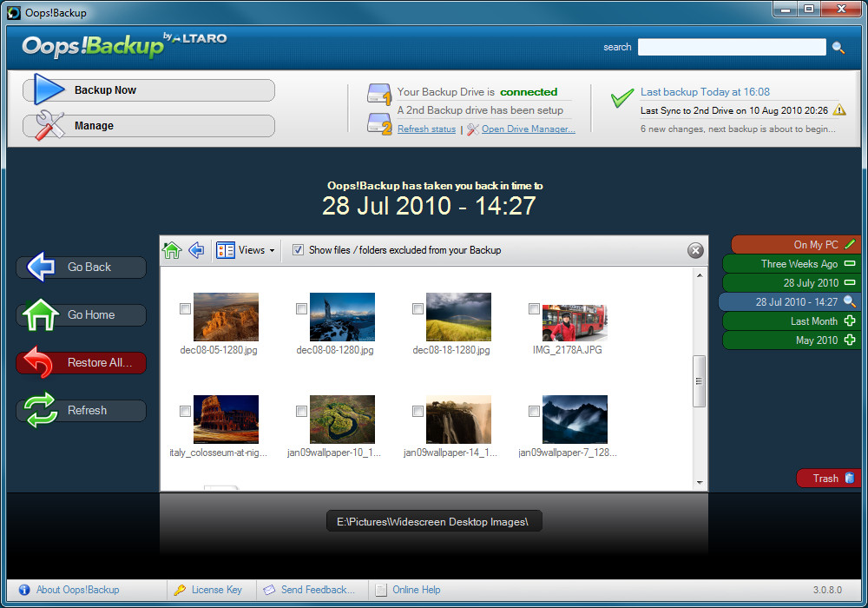
Task: Expand the Last Month timeline entry
Action: point(850,321)
